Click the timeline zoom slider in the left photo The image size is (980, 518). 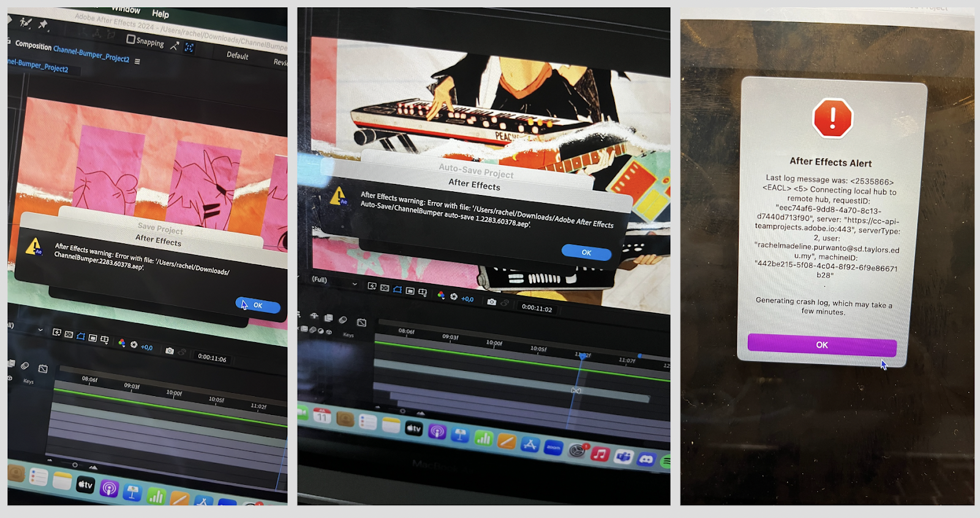tap(75, 465)
